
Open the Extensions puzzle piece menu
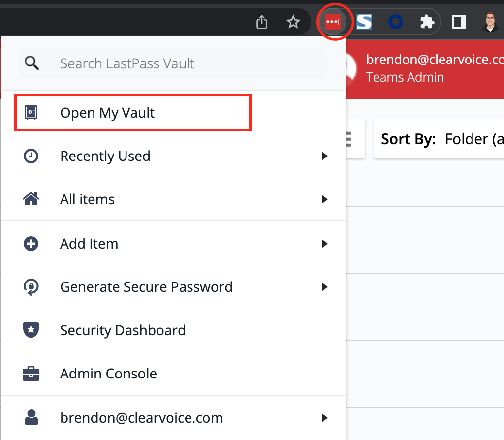click(427, 22)
